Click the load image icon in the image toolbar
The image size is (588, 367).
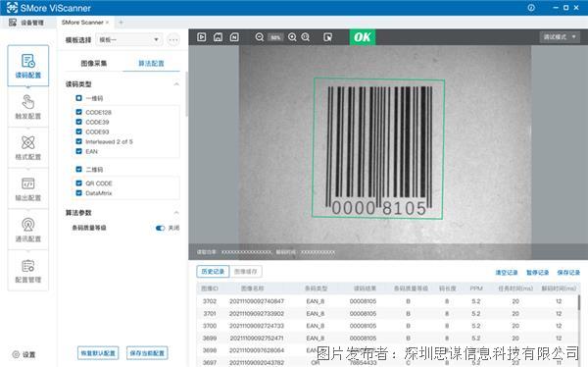(218, 37)
